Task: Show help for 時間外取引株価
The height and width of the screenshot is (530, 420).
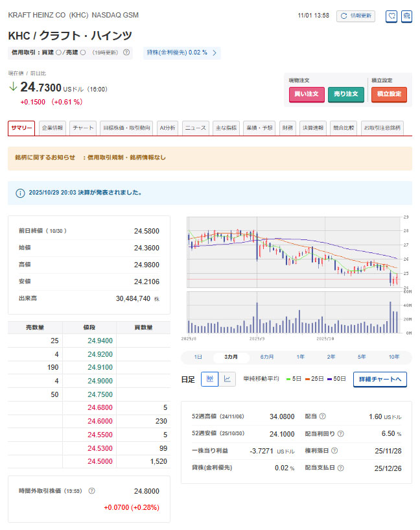Action: (91, 492)
